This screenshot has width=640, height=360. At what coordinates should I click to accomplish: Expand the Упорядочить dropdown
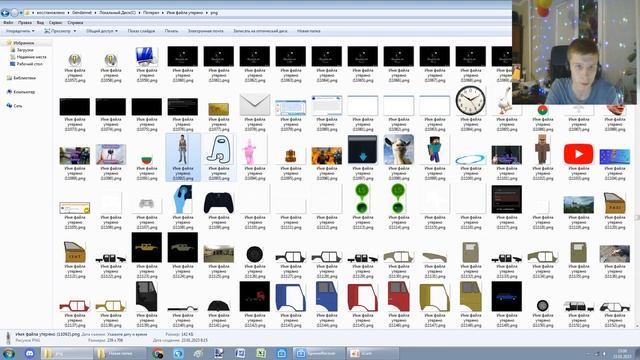(20, 31)
